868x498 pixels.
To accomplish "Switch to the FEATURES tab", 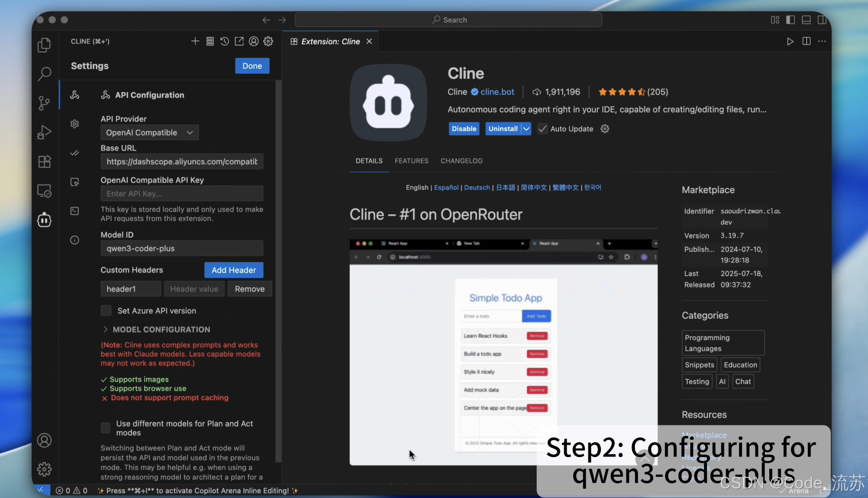I will [411, 161].
